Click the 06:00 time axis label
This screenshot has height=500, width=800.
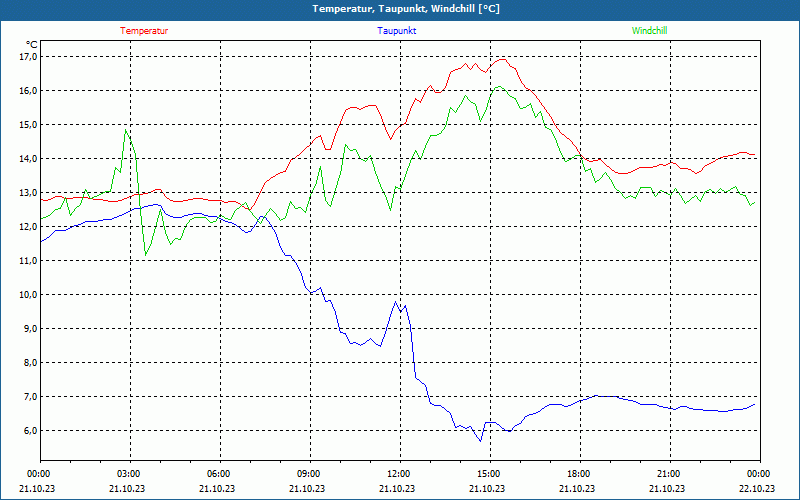pos(219,474)
